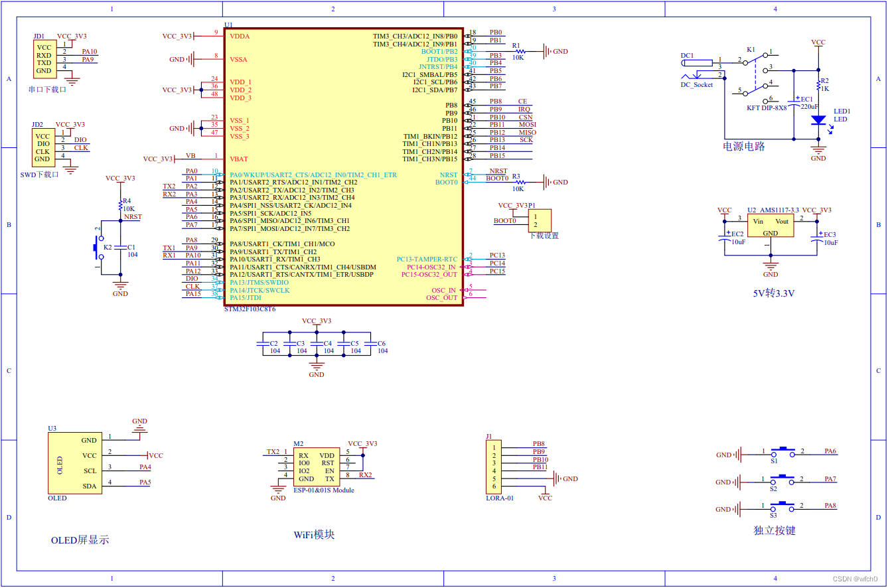This screenshot has width=888, height=588.
Task: Click the 电源电路 section title
Action: coord(744,146)
